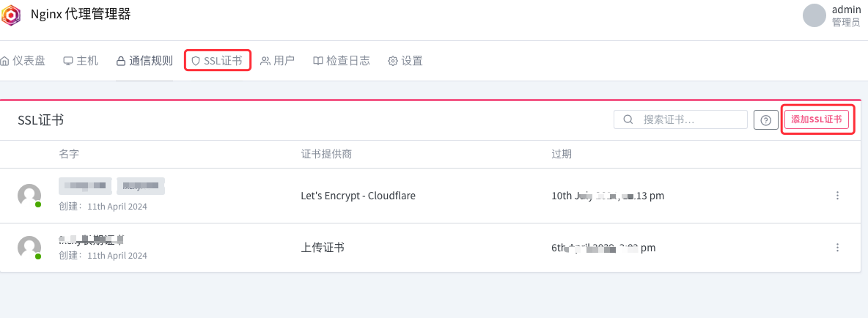Viewport: 868px width, 318px height.
Task: Open the 主机 hosts menu
Action: coord(80,61)
